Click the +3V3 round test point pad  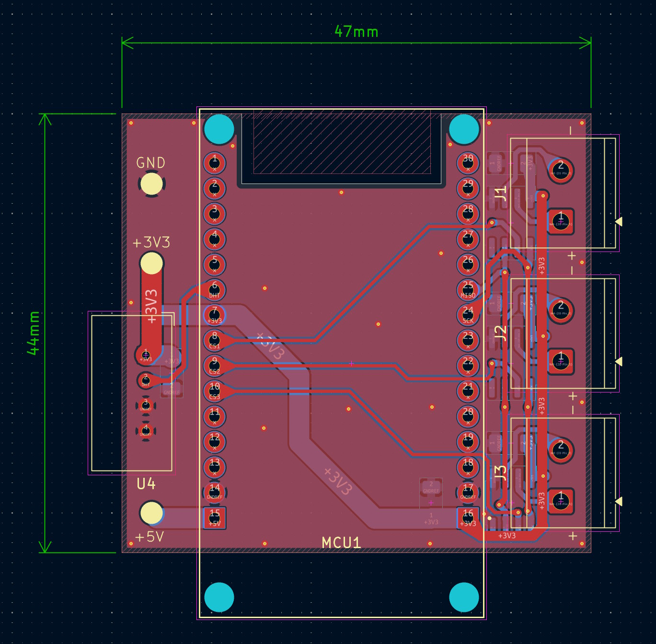(x=151, y=263)
